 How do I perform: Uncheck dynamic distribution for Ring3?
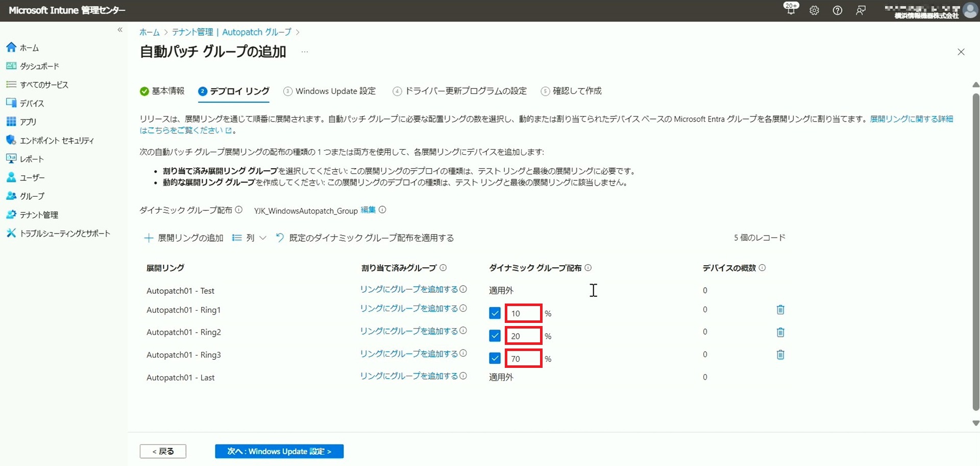pyautogui.click(x=495, y=358)
